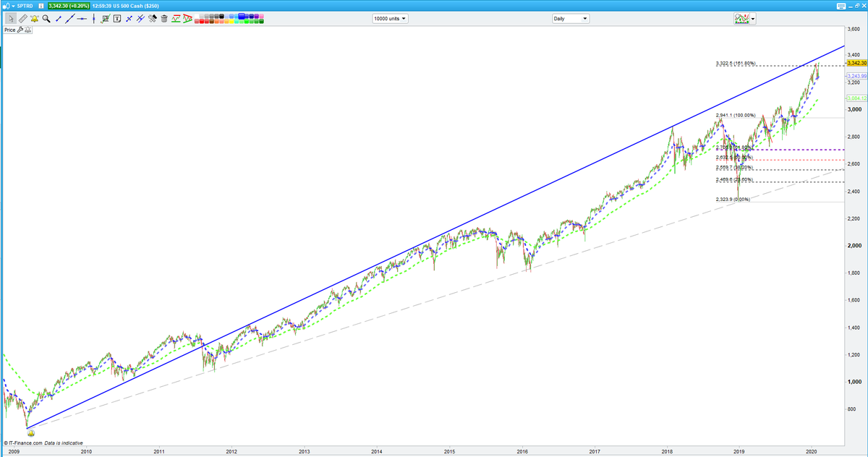868x457 pixels.
Task: Select the cursor pointer tool
Action: (x=11, y=18)
